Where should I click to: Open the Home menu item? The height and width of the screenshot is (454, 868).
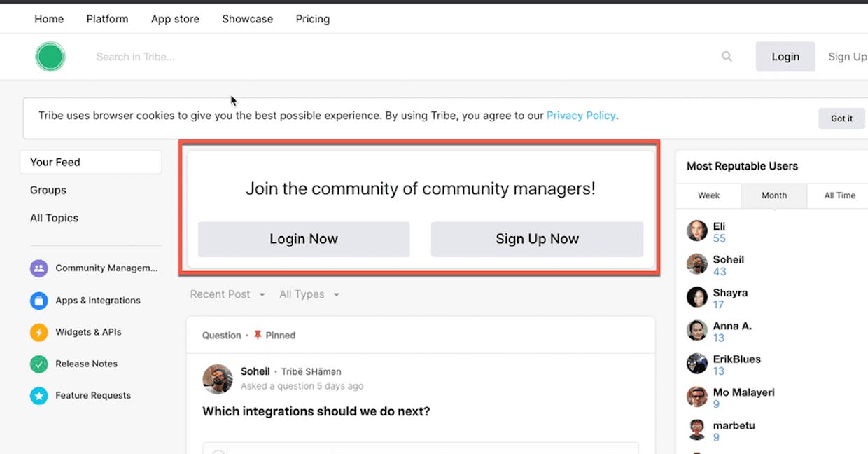coord(49,19)
